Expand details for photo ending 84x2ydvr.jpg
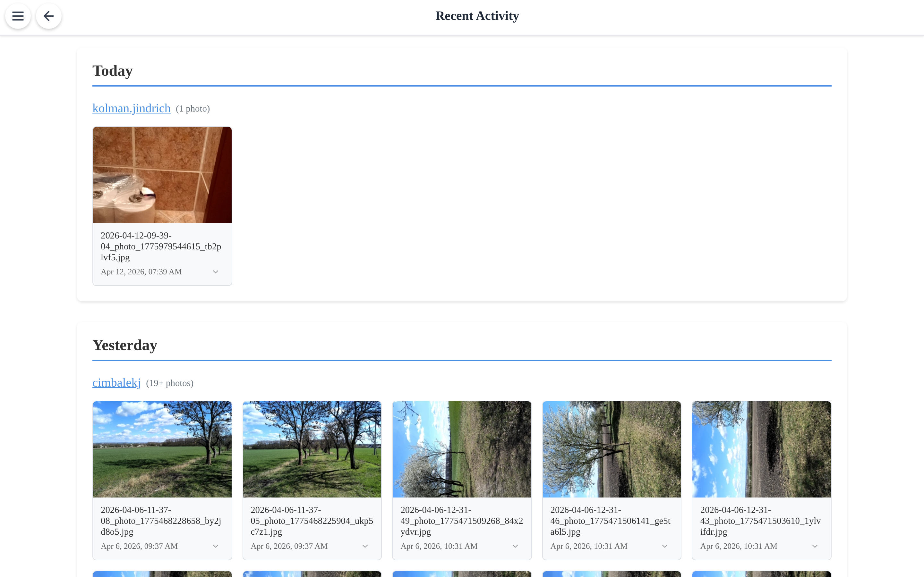This screenshot has width=924, height=577. point(516,546)
